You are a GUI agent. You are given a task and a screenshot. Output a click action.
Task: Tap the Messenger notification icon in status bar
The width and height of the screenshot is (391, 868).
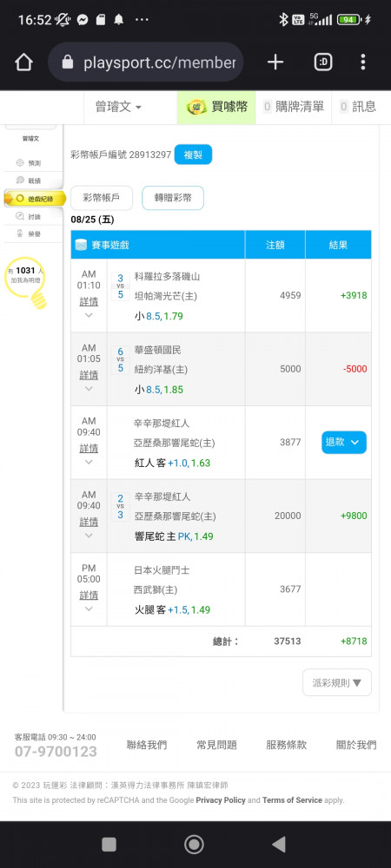[x=82, y=21]
